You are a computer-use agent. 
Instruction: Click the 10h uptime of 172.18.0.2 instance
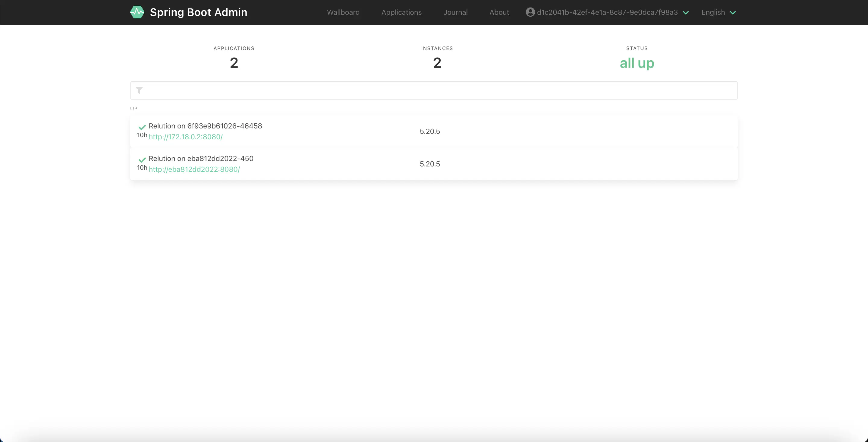click(142, 135)
